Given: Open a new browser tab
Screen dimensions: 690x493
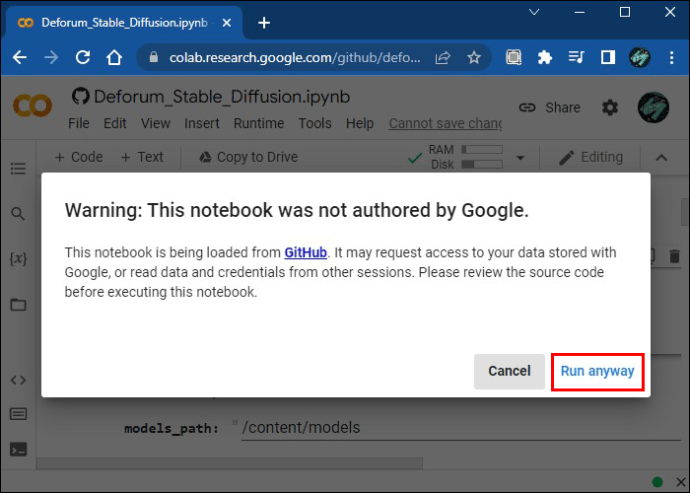Looking at the screenshot, I should pyautogui.click(x=264, y=23).
